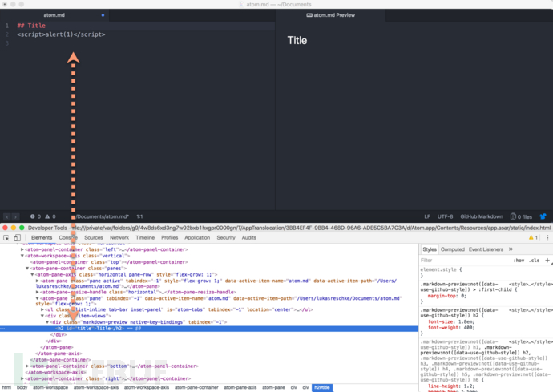This screenshot has height=392, width=553.
Task: Toggle the .cls element classes button
Action: [534, 260]
